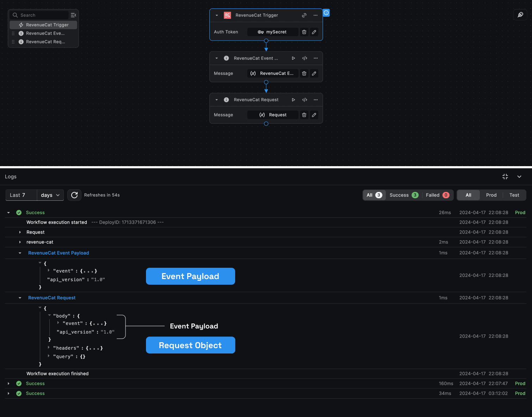The height and width of the screenshot is (417, 532).
Task: Edit RevenueCat Request node message
Action: [x=314, y=115]
